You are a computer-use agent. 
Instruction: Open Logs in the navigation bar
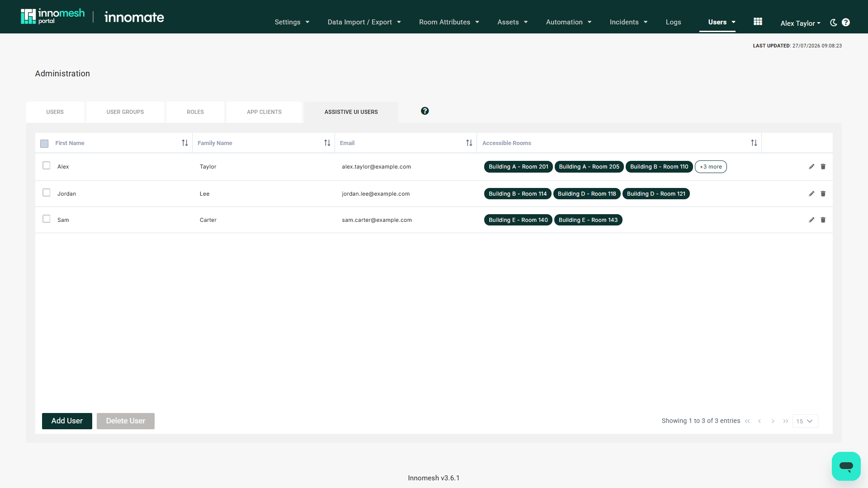(x=673, y=22)
